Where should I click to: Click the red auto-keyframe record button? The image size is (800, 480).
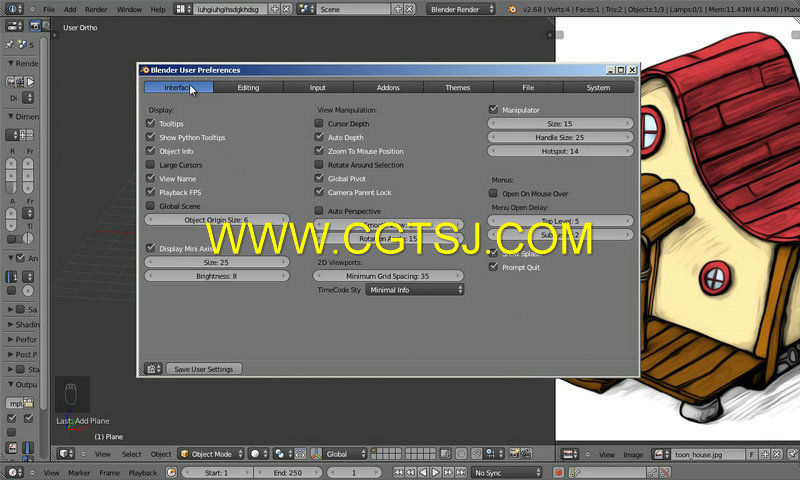click(x=558, y=473)
